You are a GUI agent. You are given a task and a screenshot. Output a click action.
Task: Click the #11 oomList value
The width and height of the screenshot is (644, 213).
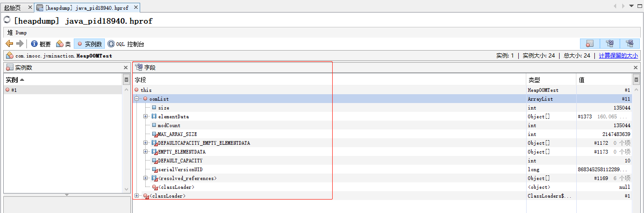pyautogui.click(x=626, y=99)
